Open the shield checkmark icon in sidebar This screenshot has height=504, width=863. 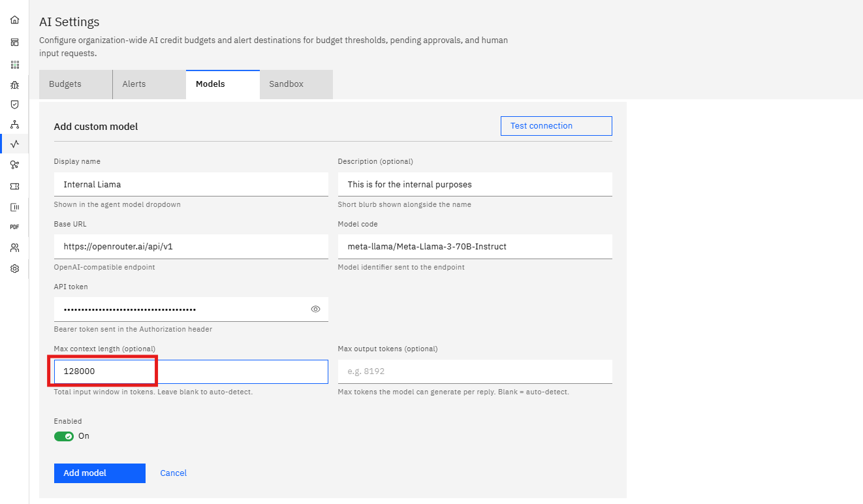14,104
